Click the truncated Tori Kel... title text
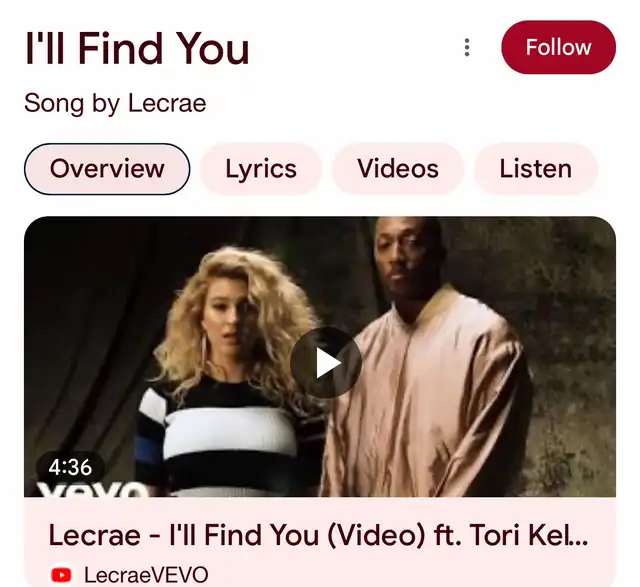This screenshot has width=640, height=587. pyautogui.click(x=529, y=535)
